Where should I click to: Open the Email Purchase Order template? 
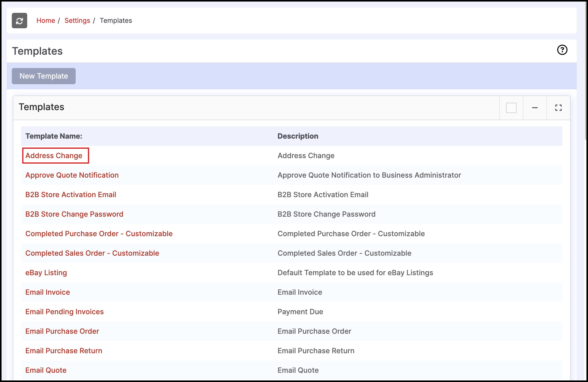[x=62, y=331]
